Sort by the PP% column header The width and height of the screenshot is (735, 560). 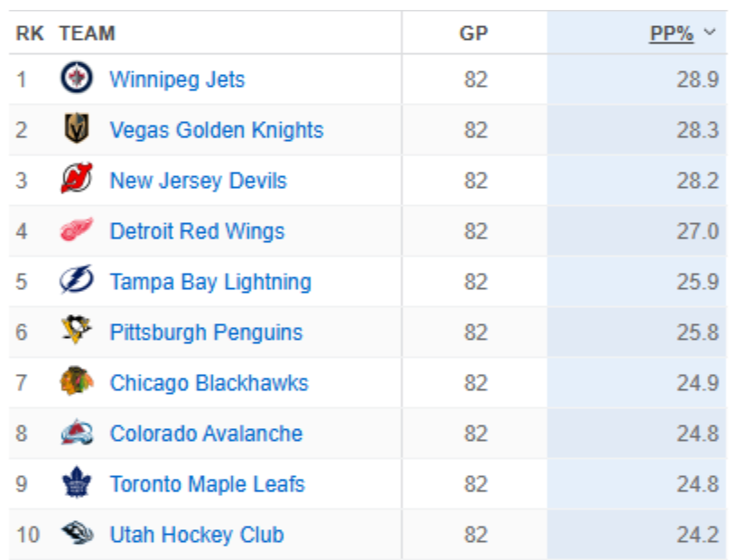pos(671,33)
